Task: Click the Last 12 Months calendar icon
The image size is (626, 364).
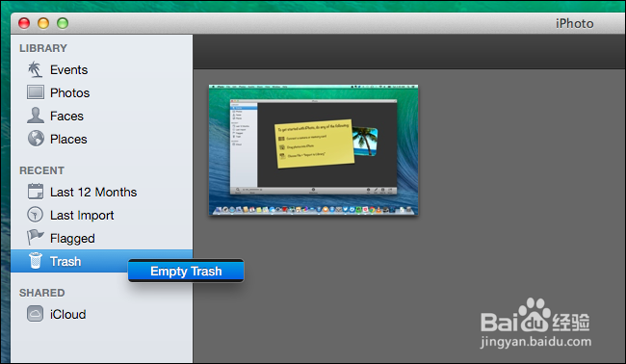Action: coord(36,192)
